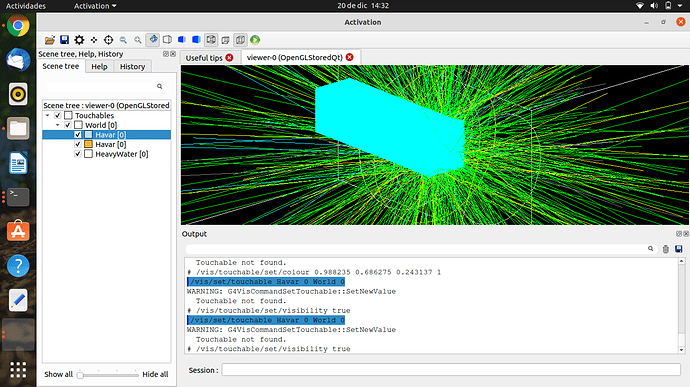Screen dimensions: 690x387
Task: Switch to Help tab
Action: click(x=99, y=66)
